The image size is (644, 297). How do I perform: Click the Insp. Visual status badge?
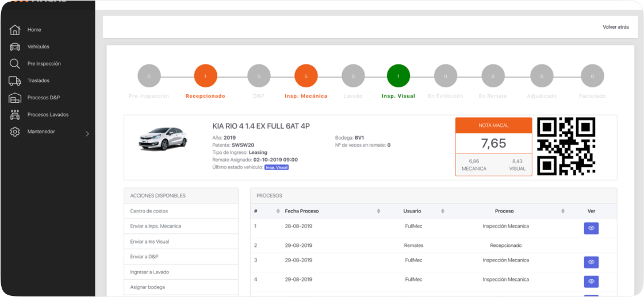pyautogui.click(x=277, y=167)
